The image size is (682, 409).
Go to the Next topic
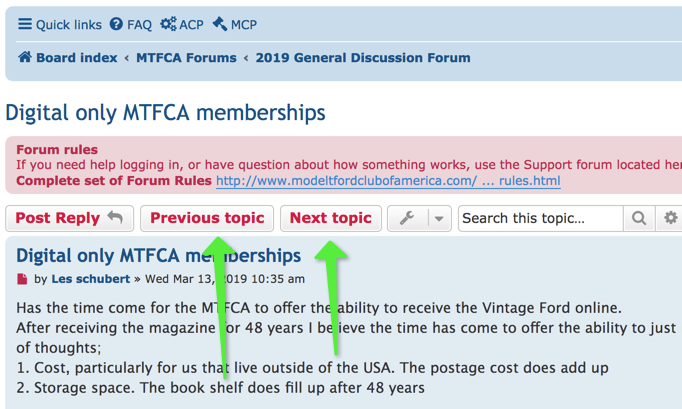pyautogui.click(x=330, y=218)
